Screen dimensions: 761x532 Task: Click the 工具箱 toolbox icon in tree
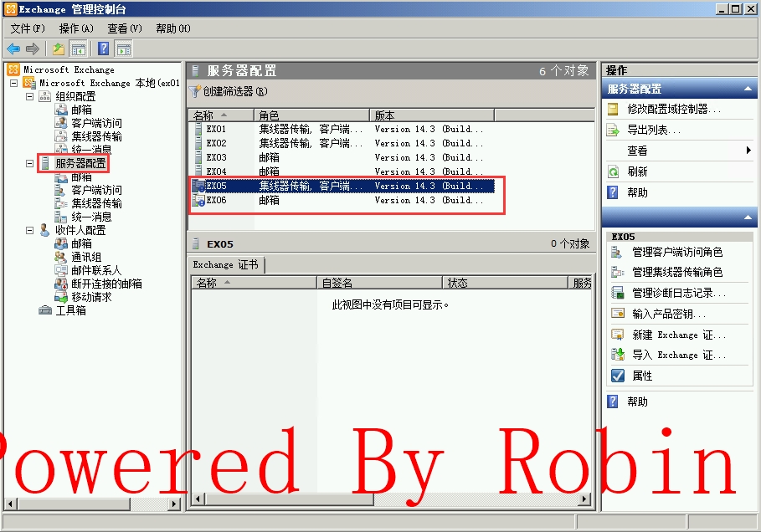[x=45, y=310]
